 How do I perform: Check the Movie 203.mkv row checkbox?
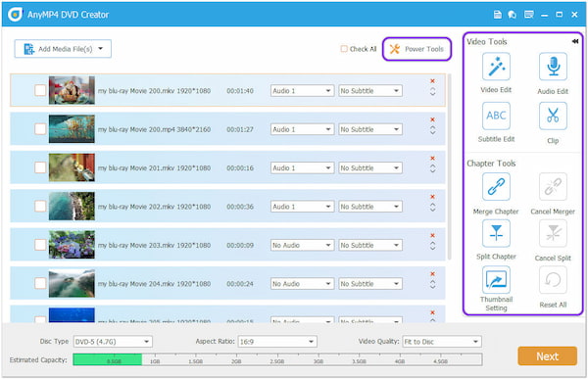(x=40, y=245)
